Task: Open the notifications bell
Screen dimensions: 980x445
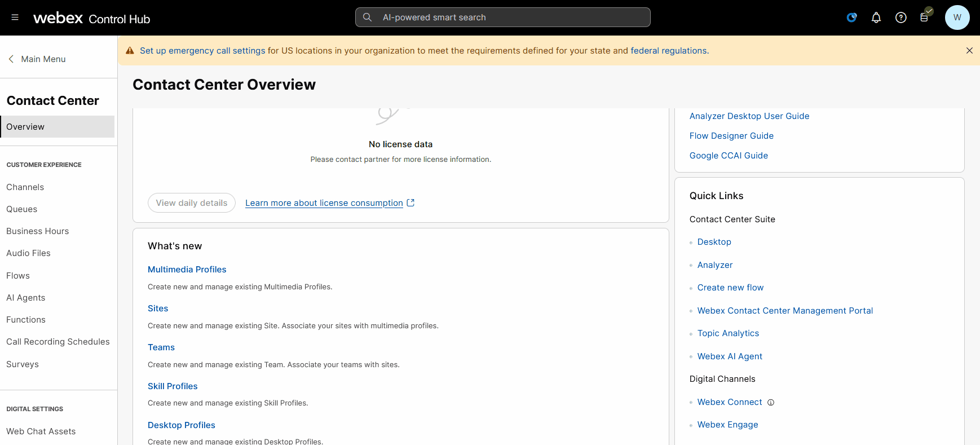Action: click(876, 17)
